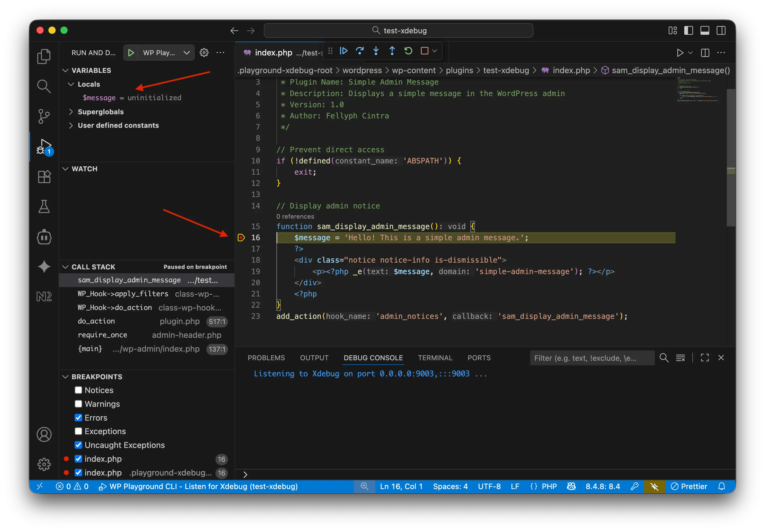The width and height of the screenshot is (765, 532).
Task: Open the Explorer view in activity bar
Action: (x=44, y=56)
